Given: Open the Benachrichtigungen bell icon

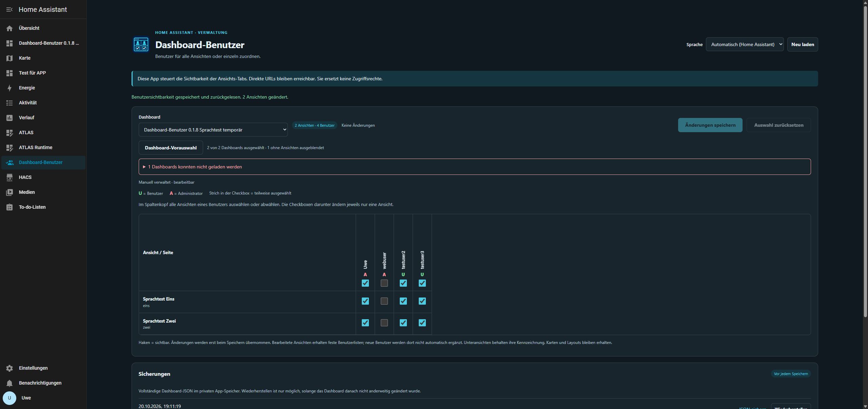Looking at the screenshot, I should (9, 383).
